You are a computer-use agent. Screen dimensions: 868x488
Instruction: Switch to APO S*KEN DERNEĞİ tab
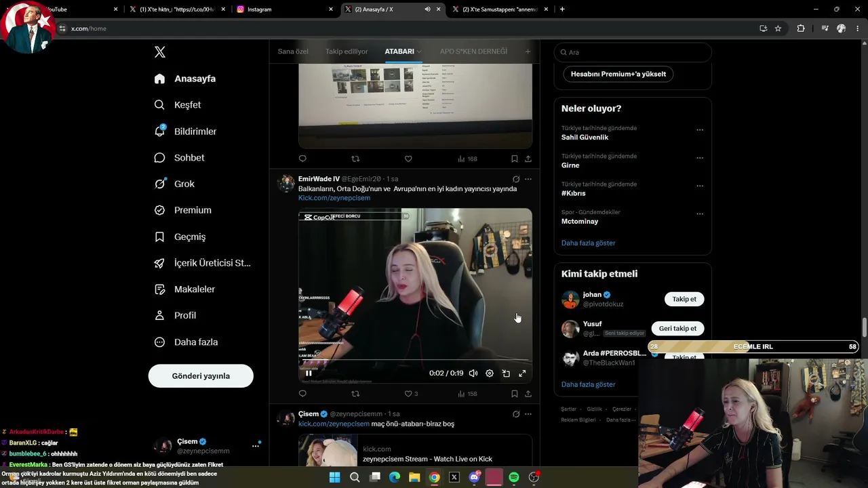click(x=473, y=52)
